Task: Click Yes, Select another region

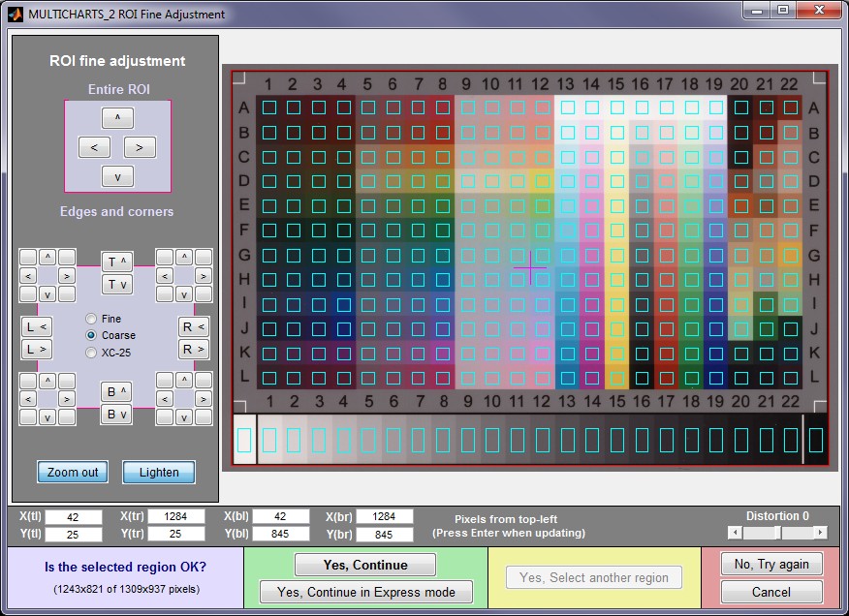Action: [594, 577]
